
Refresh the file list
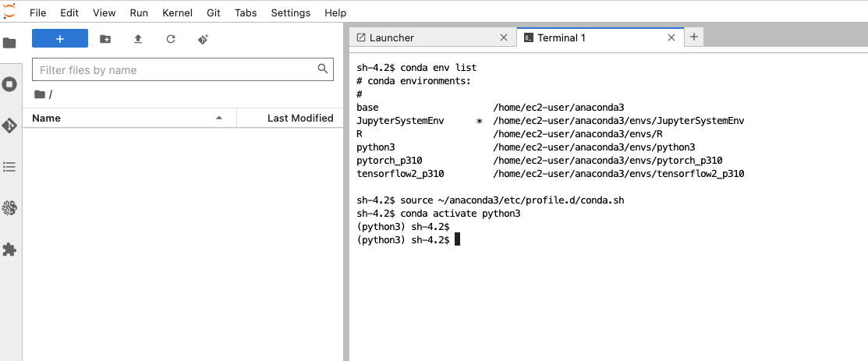pyautogui.click(x=171, y=39)
